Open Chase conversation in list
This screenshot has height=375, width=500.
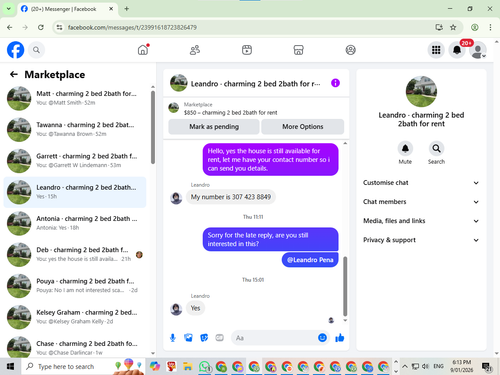[x=75, y=347]
